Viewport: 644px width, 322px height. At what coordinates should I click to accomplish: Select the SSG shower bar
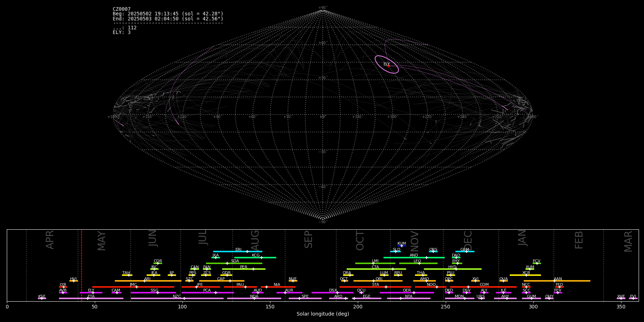(x=153, y=293)
